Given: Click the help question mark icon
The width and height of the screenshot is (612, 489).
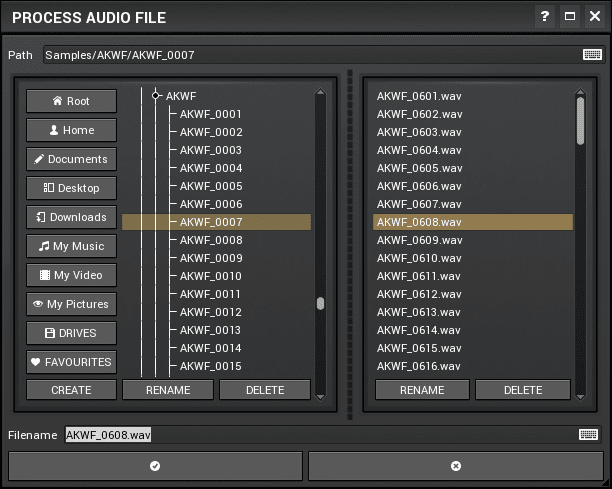Looking at the screenshot, I should [x=545, y=17].
